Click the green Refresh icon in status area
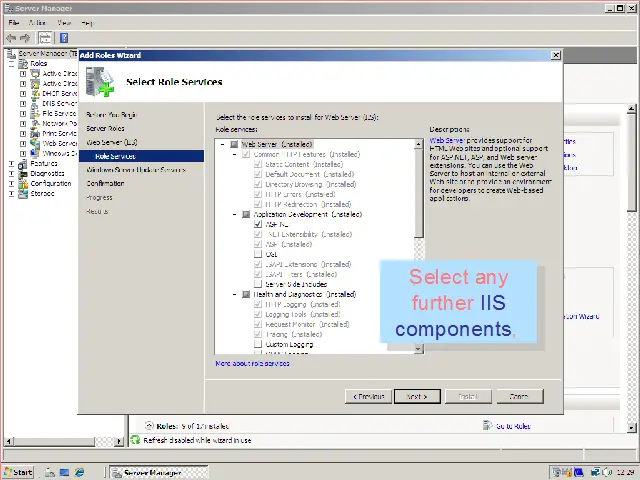Screen dimensions: 640x480 pyautogui.click(x=135, y=440)
